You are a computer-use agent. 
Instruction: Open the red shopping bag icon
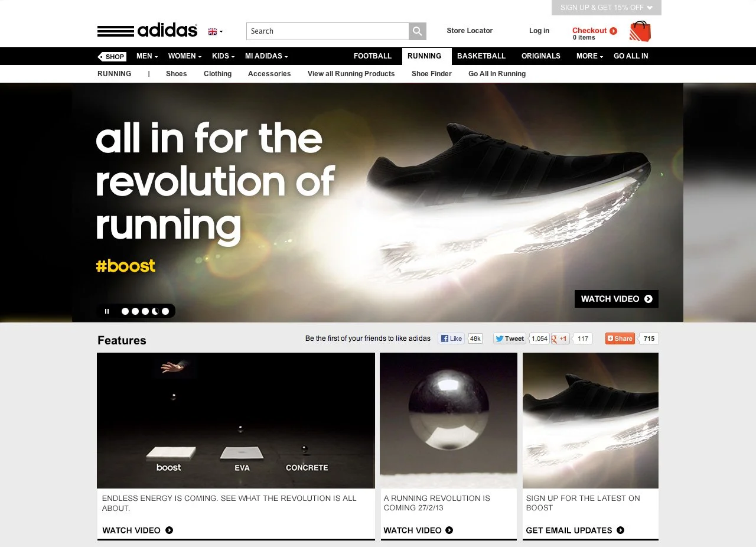point(640,31)
